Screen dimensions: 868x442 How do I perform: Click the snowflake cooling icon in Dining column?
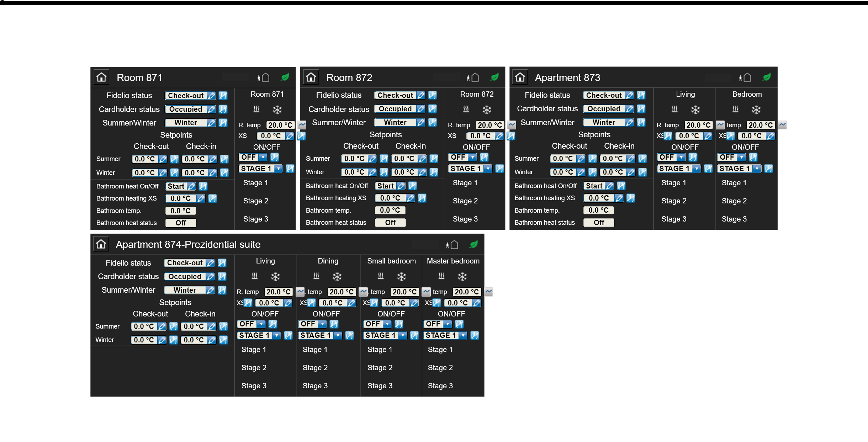point(337,276)
